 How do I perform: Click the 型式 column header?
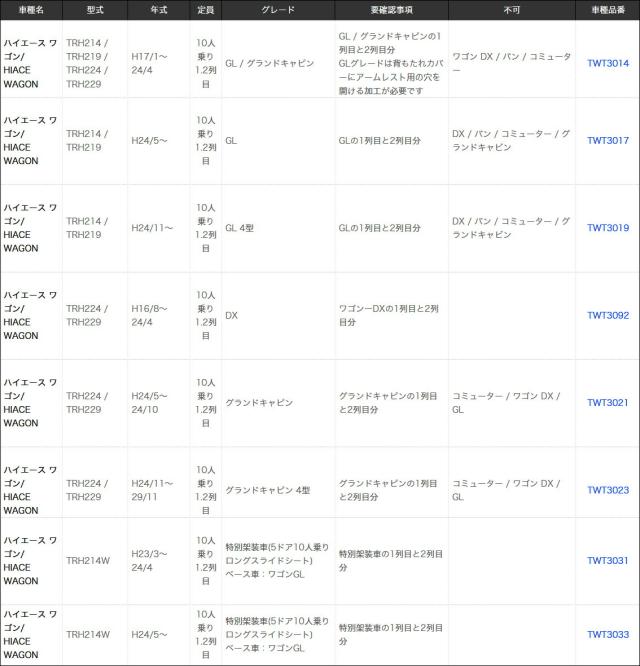95,11
